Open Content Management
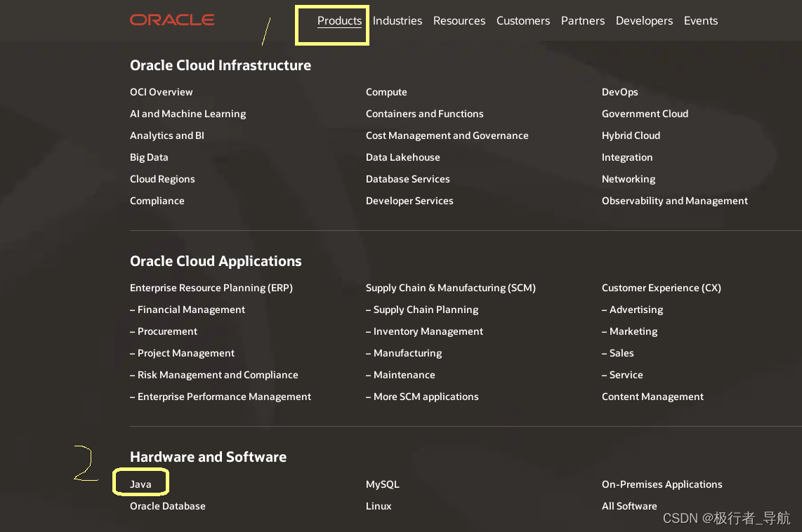This screenshot has width=802, height=532. point(652,397)
